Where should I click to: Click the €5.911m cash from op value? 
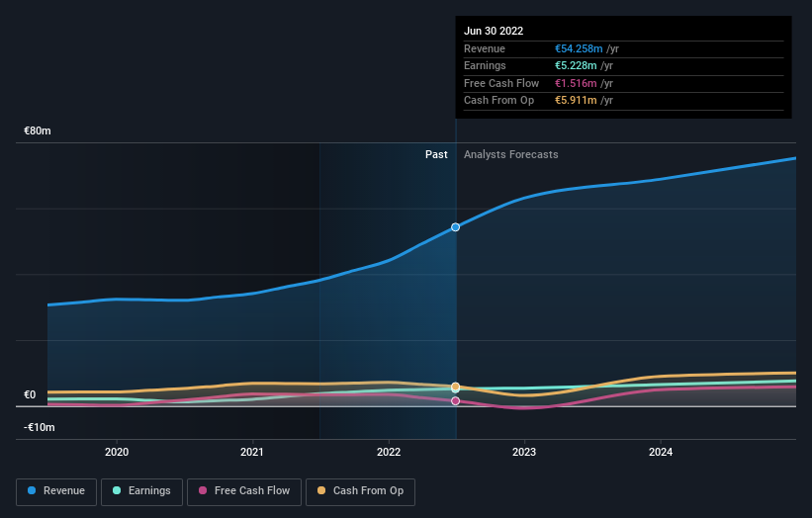[576, 101]
